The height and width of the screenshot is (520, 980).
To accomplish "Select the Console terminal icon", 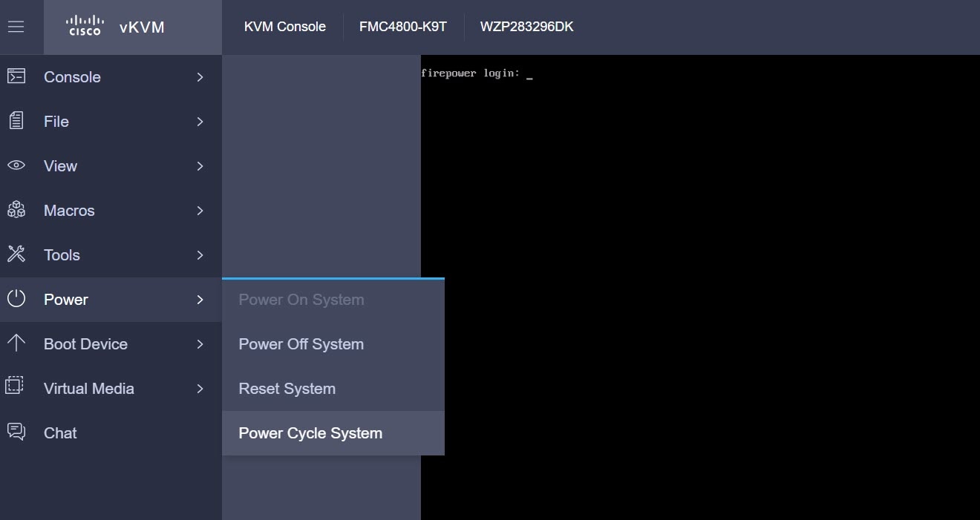I will 16,76.
